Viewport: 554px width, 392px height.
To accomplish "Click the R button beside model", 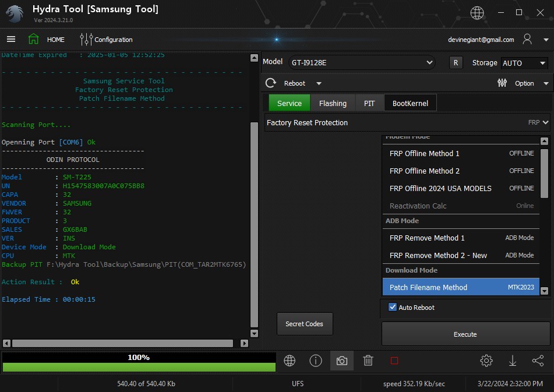I will coord(456,63).
